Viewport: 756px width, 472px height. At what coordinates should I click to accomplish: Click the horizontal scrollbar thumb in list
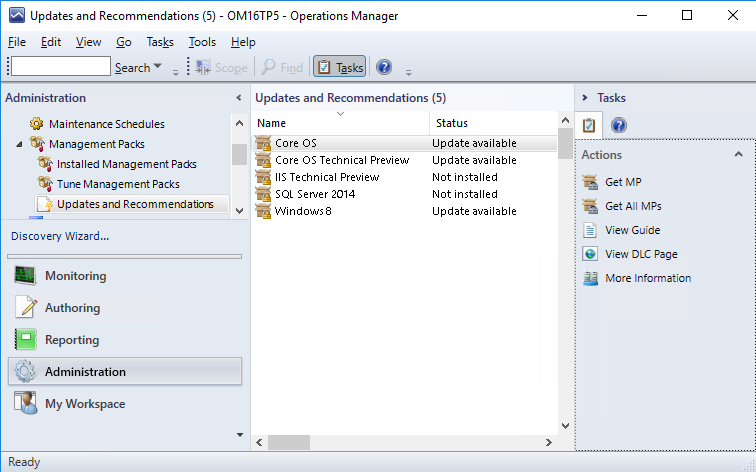(289, 442)
